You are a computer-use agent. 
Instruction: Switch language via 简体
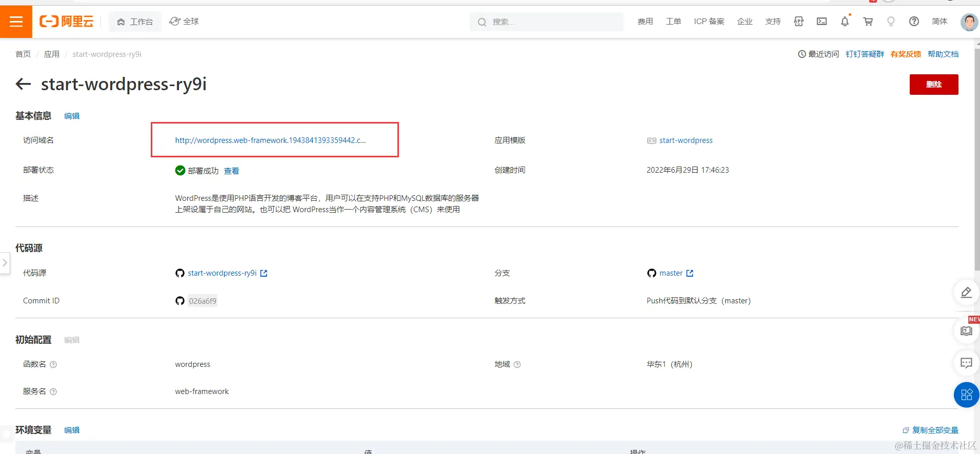(939, 22)
